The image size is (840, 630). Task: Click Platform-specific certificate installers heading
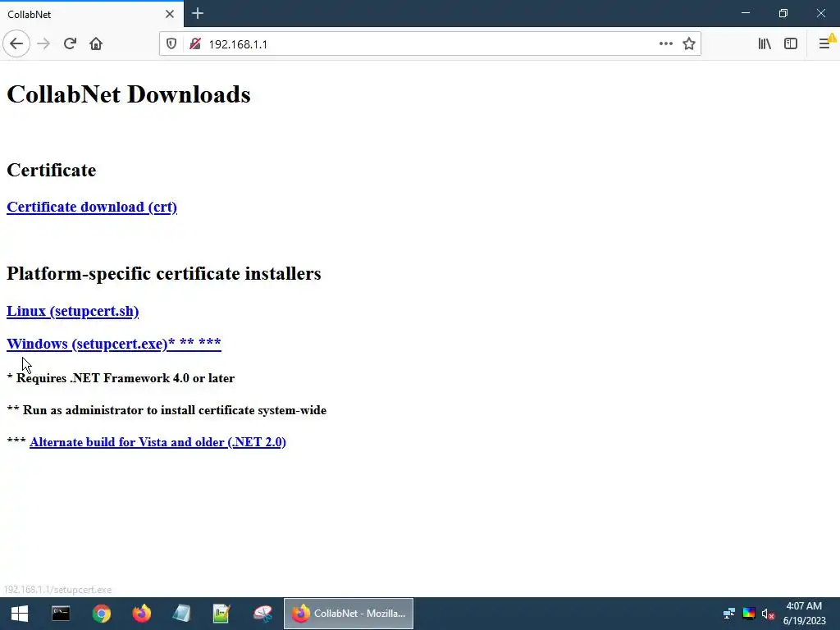(164, 273)
